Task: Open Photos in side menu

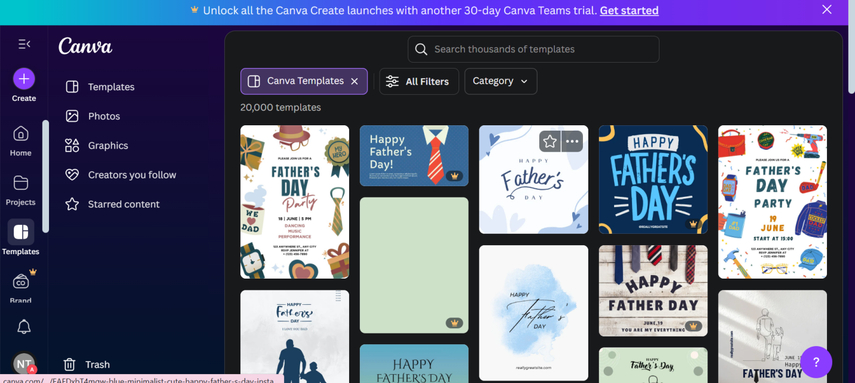Action: (x=104, y=116)
